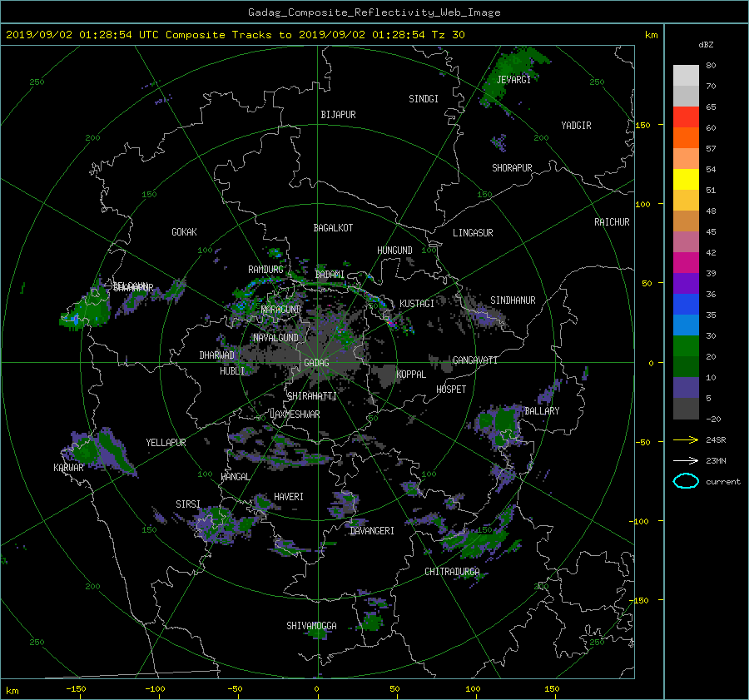Click the BAGALKOT city label
Screen dimensions: 749x700
click(x=333, y=228)
